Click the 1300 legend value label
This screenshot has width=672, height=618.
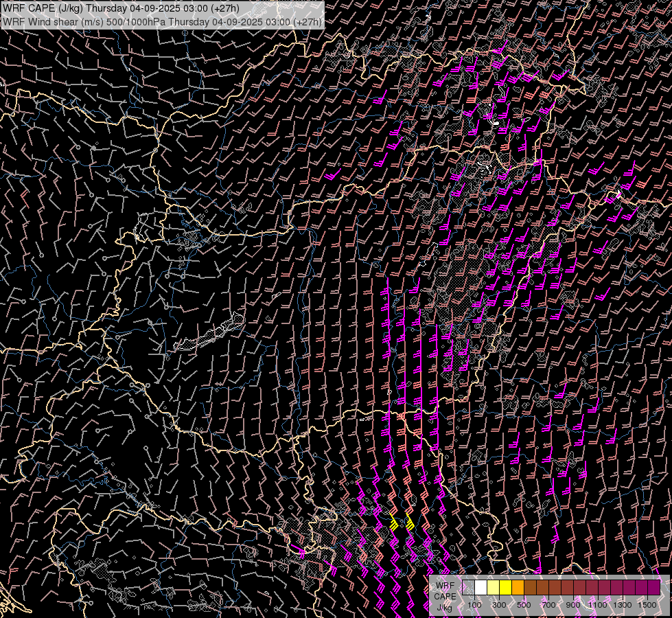click(x=623, y=605)
